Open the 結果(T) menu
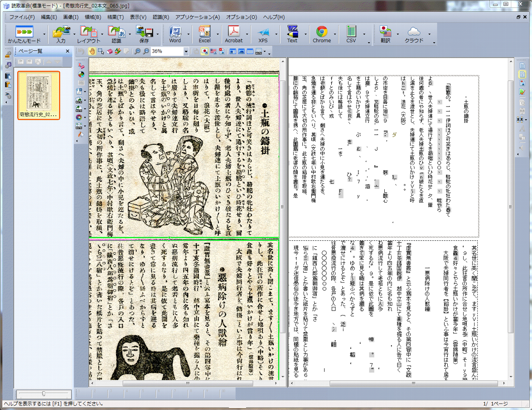 click(116, 17)
